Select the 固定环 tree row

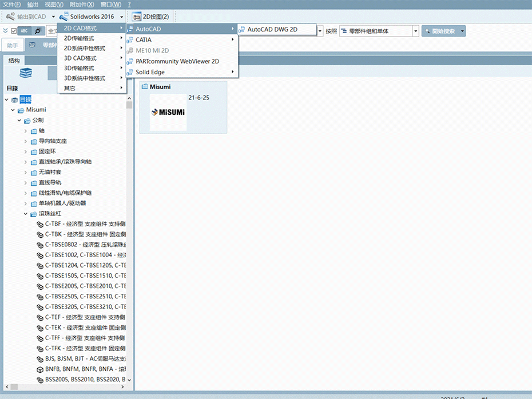point(47,151)
